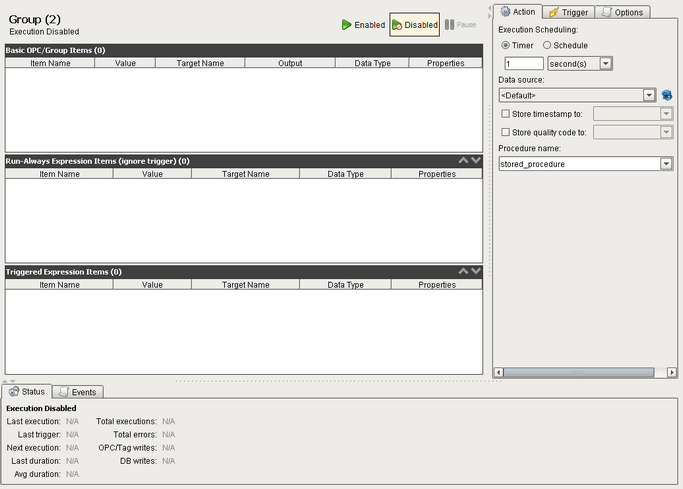Click the DB writes label
Image resolution: width=683 pixels, height=489 pixels.
click(x=138, y=461)
